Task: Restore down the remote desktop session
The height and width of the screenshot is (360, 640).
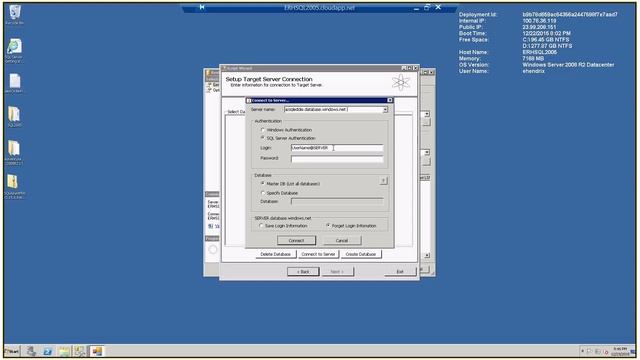Action: click(x=427, y=7)
